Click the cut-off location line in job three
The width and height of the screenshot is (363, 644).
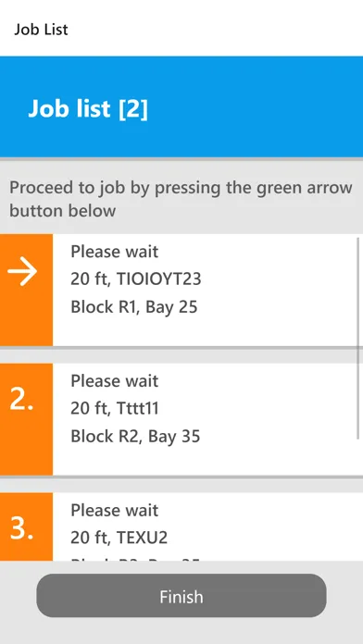pyautogui.click(x=135, y=559)
